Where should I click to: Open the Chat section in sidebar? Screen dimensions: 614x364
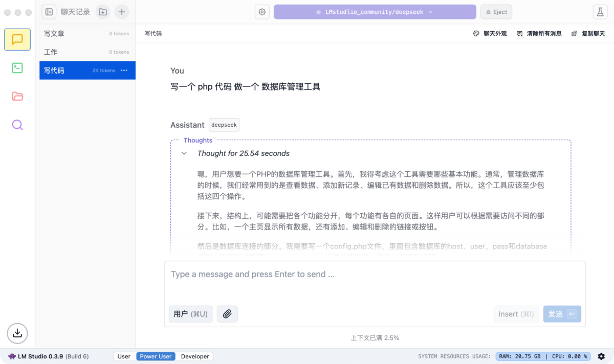click(17, 39)
